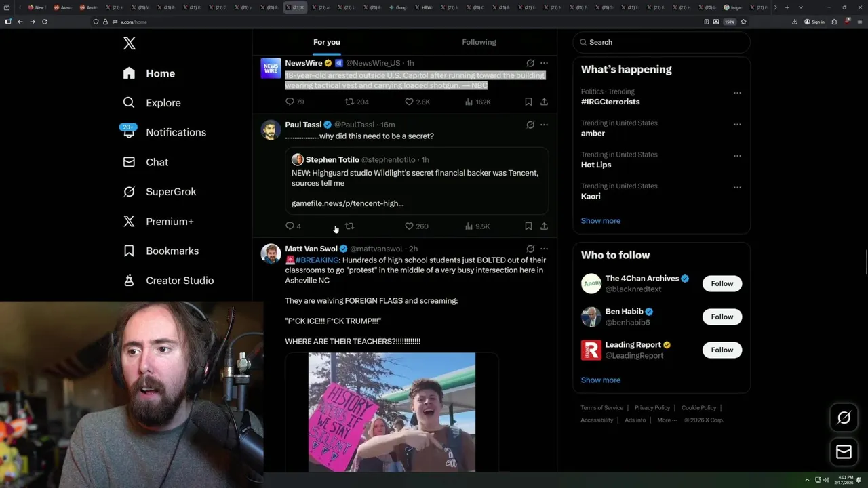Screen dimensions: 868x488
Task: Open options for Hot Lips trend
Action: coord(737,156)
